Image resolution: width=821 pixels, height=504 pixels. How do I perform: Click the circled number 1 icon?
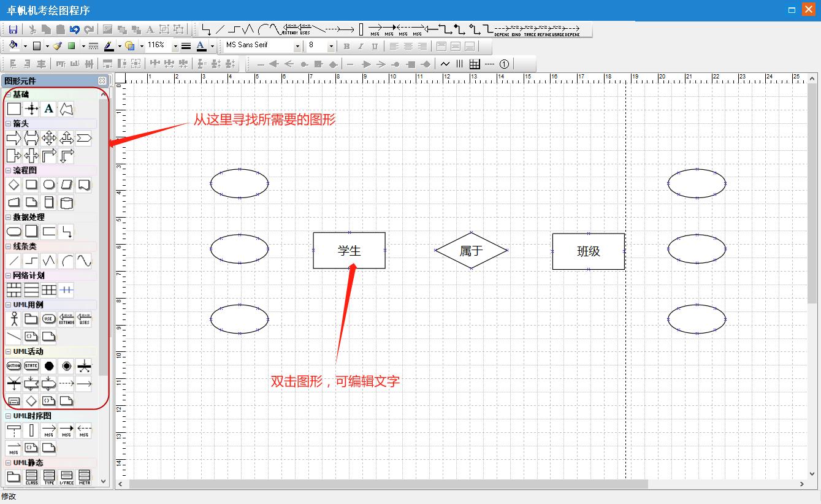pyautogui.click(x=504, y=64)
